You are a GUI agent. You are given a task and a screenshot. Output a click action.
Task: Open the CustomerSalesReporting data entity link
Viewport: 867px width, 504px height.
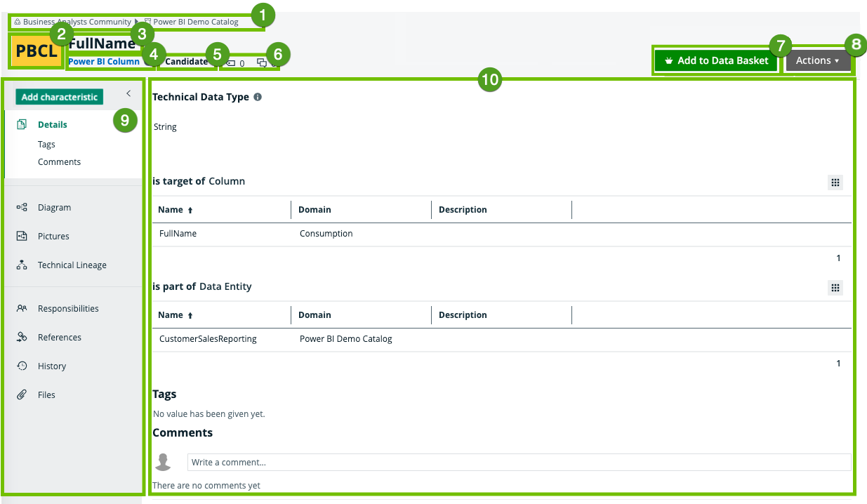[x=208, y=339]
